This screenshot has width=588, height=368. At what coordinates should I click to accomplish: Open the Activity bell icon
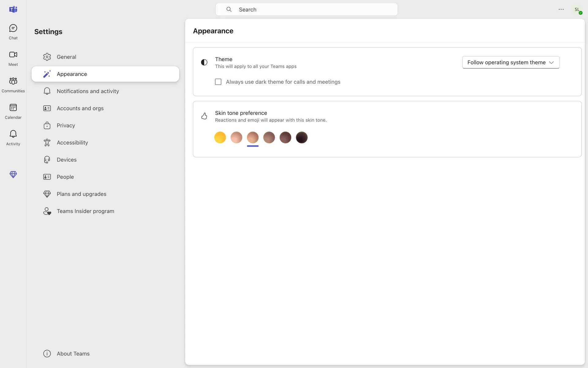click(13, 134)
